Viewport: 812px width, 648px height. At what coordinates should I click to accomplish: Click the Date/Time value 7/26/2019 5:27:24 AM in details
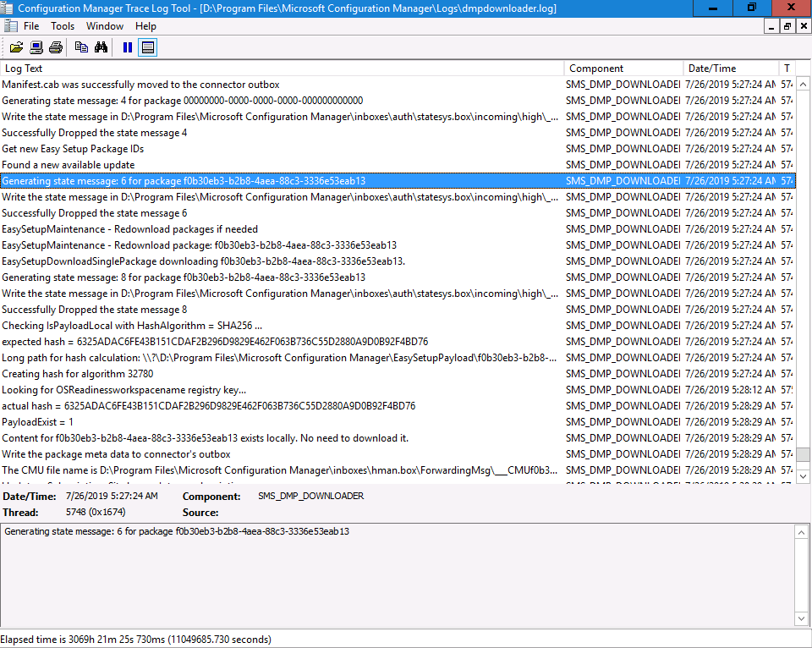(x=112, y=496)
